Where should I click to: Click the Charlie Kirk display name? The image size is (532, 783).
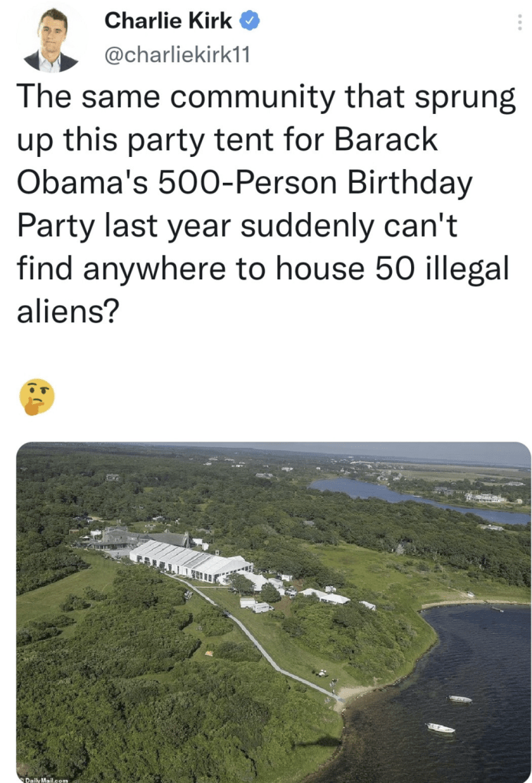[x=168, y=21]
